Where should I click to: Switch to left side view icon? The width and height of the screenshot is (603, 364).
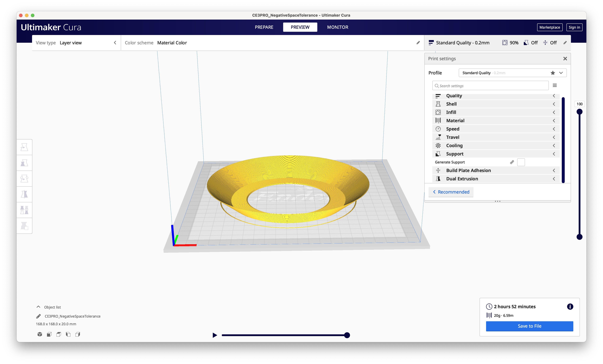[x=68, y=334]
